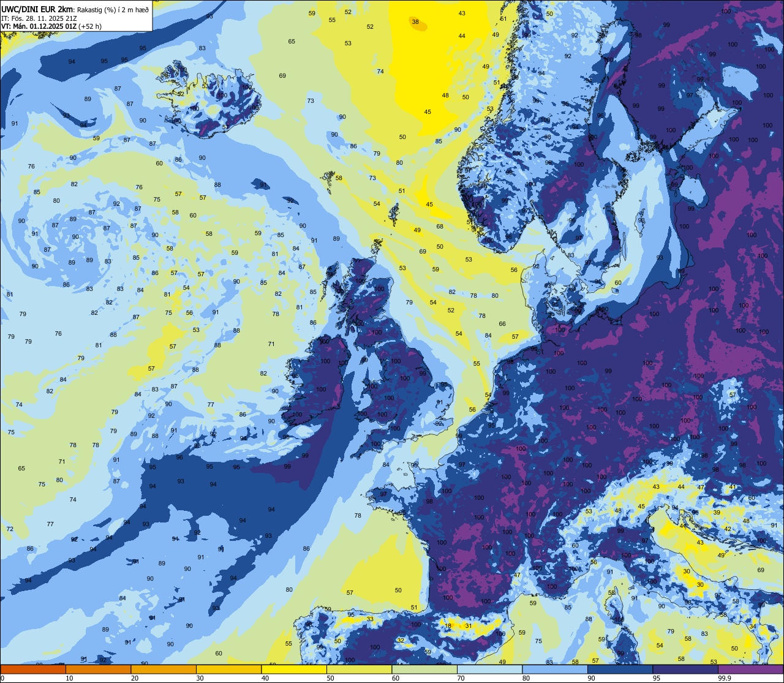
Task: Click the 0–10% dark orange legend swatch
Action: (x=33, y=669)
